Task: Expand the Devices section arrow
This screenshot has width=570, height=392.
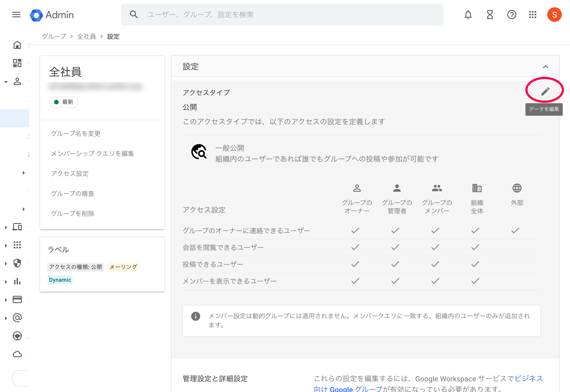Action: click(6, 227)
